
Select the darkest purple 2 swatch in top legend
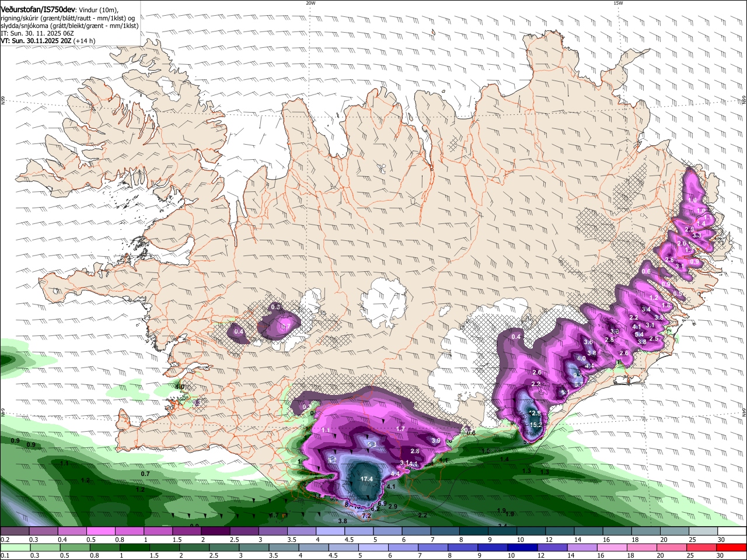coord(215,531)
